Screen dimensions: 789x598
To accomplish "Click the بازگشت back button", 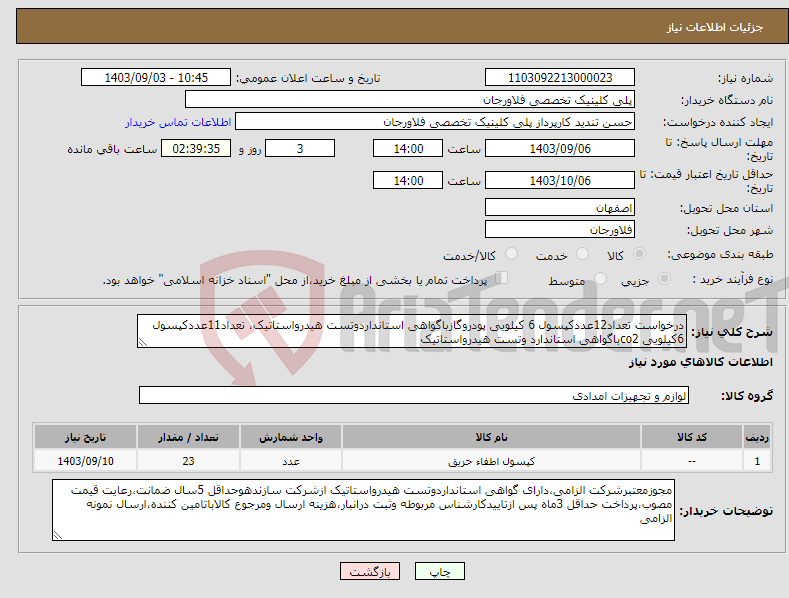I will tap(370, 571).
